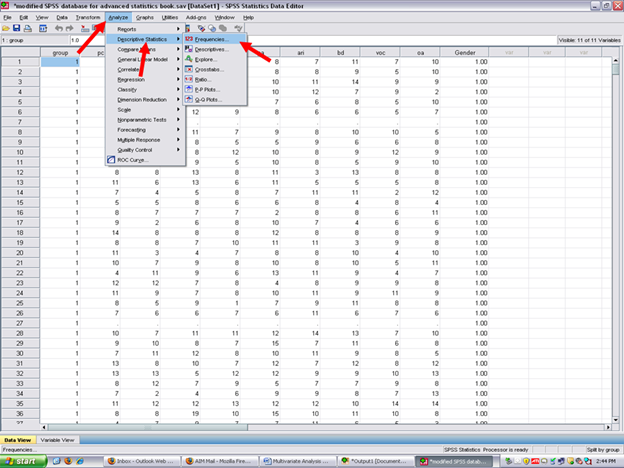Click the Open file toolbar icon
624x468 pixels.
pyautogui.click(x=8, y=28)
